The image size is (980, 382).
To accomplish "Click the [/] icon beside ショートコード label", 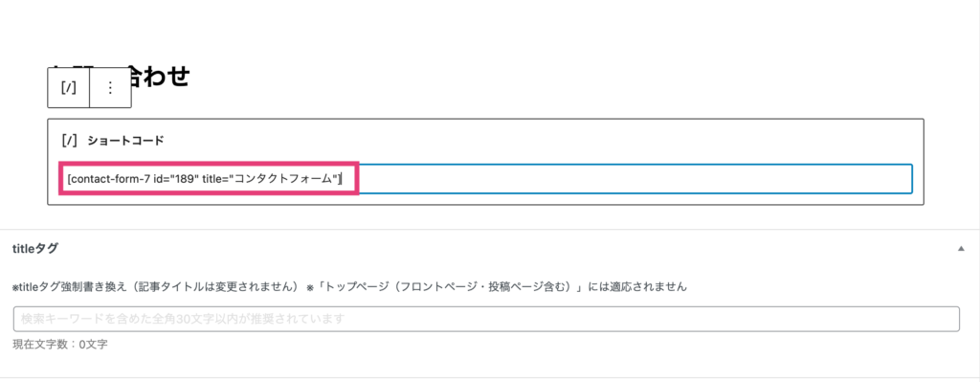I will click(69, 141).
